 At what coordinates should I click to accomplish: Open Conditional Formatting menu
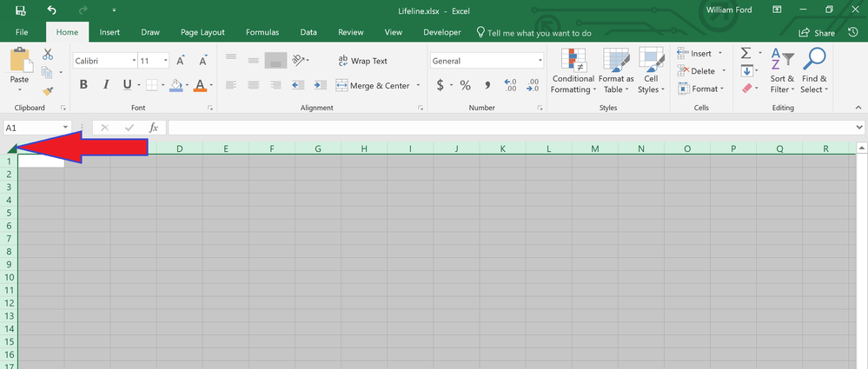coord(573,71)
